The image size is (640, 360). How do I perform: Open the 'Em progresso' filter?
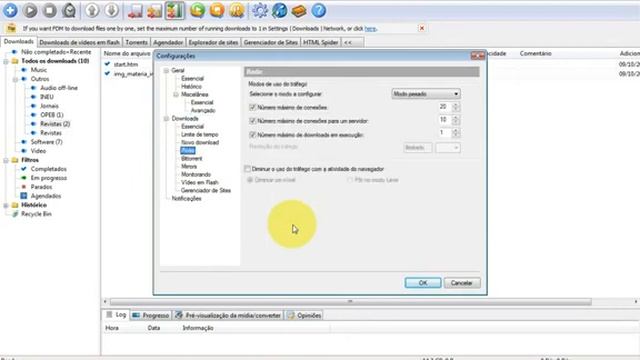tap(49, 178)
